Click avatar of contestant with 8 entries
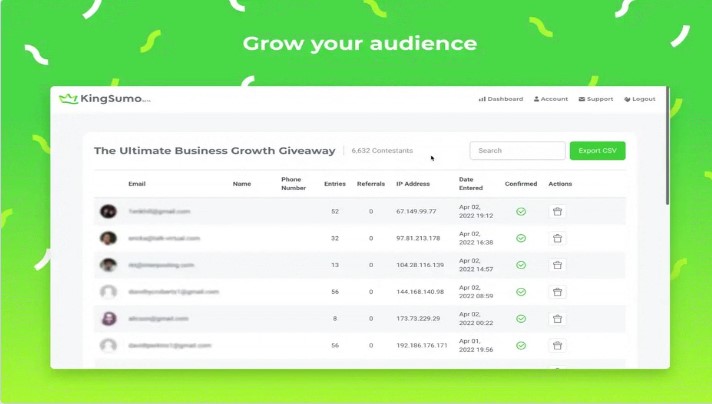The height and width of the screenshot is (404, 712). (x=108, y=319)
